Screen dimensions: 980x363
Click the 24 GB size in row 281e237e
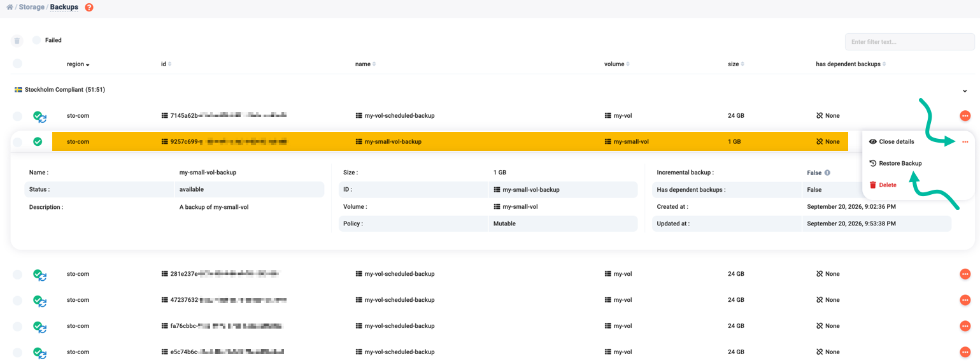pos(736,274)
